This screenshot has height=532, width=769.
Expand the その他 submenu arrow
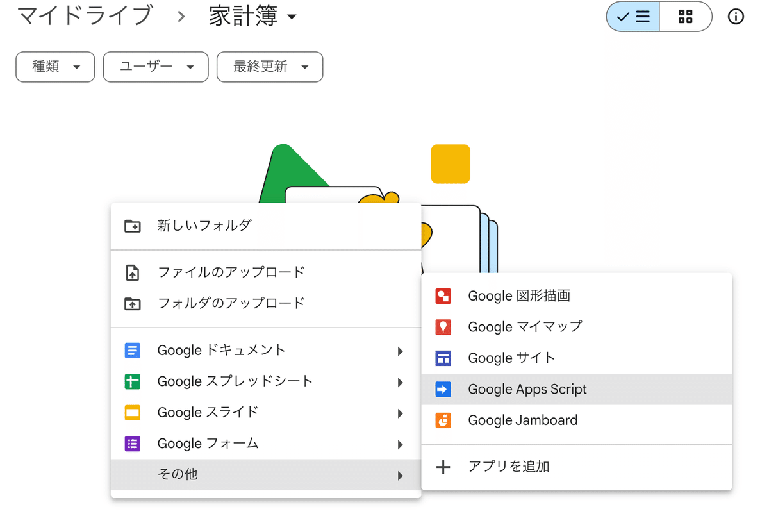pyautogui.click(x=400, y=476)
